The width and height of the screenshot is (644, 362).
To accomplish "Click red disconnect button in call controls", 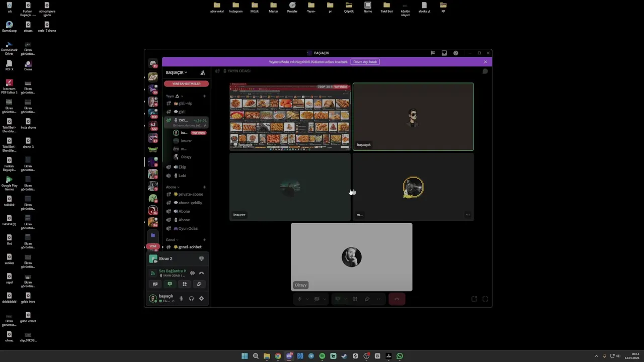I will (x=397, y=299).
